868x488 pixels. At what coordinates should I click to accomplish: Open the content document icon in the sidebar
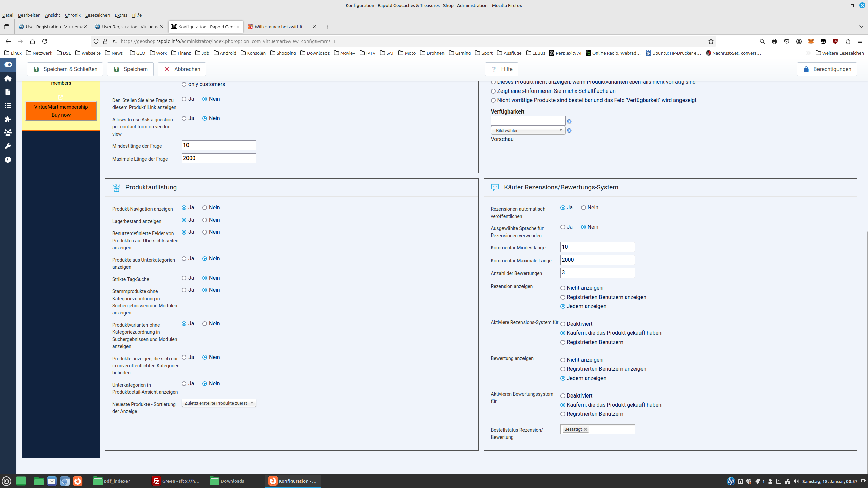[x=8, y=92]
